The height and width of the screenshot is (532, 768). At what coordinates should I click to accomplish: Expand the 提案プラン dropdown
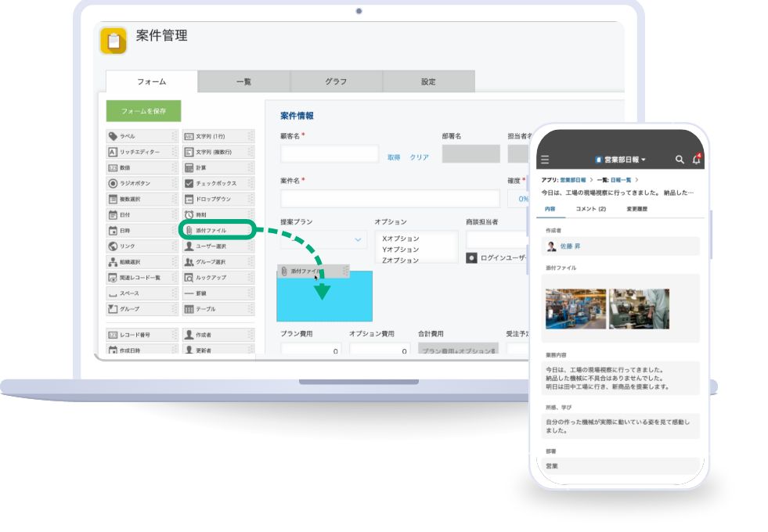[x=358, y=239]
